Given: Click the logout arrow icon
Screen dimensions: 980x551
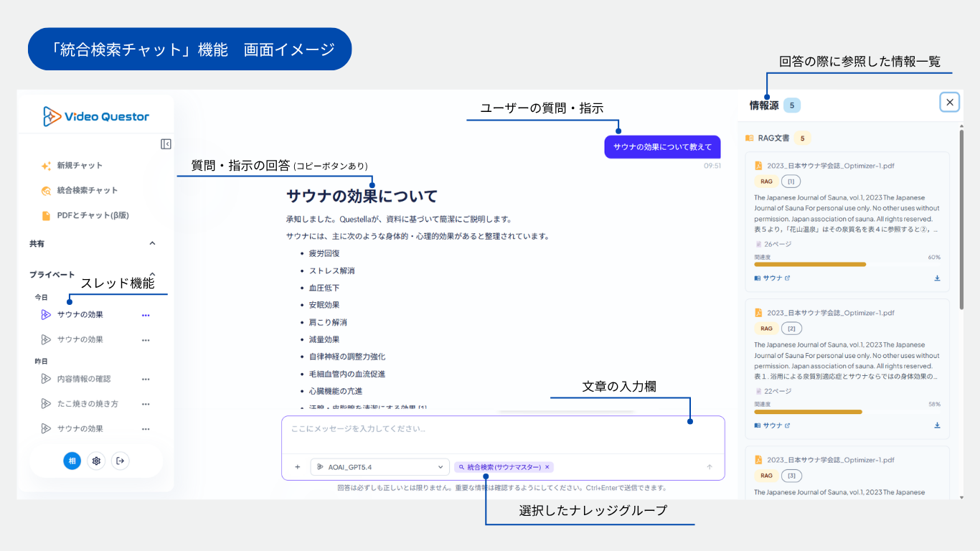Looking at the screenshot, I should pos(121,461).
